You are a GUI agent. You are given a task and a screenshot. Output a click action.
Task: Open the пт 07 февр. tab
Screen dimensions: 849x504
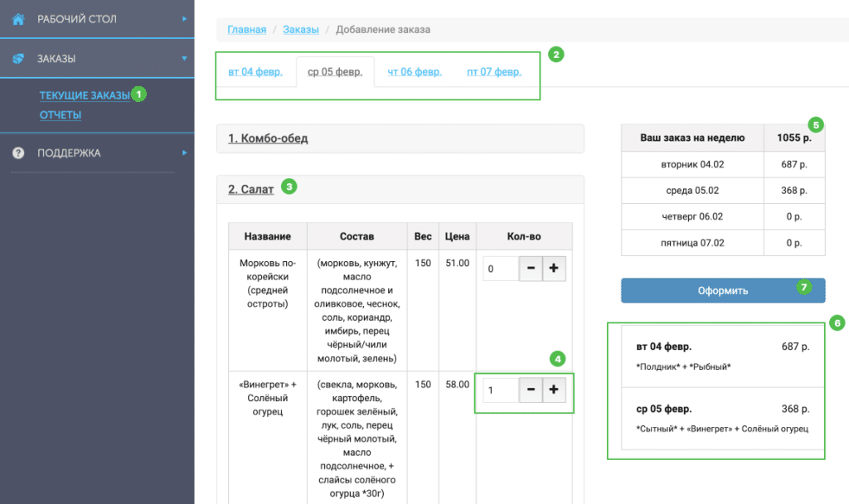[x=493, y=72]
